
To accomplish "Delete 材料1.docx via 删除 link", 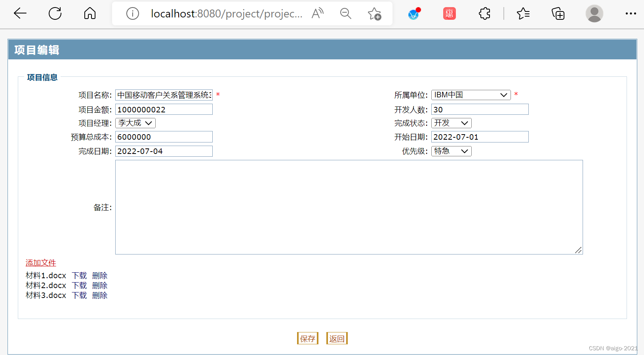I will (x=100, y=275).
